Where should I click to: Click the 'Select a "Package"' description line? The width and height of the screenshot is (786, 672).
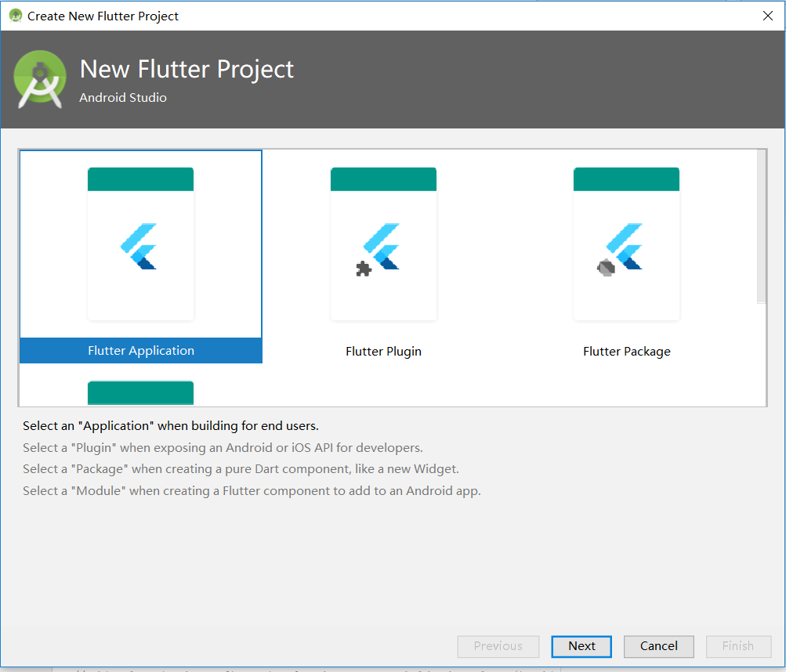coord(241,469)
